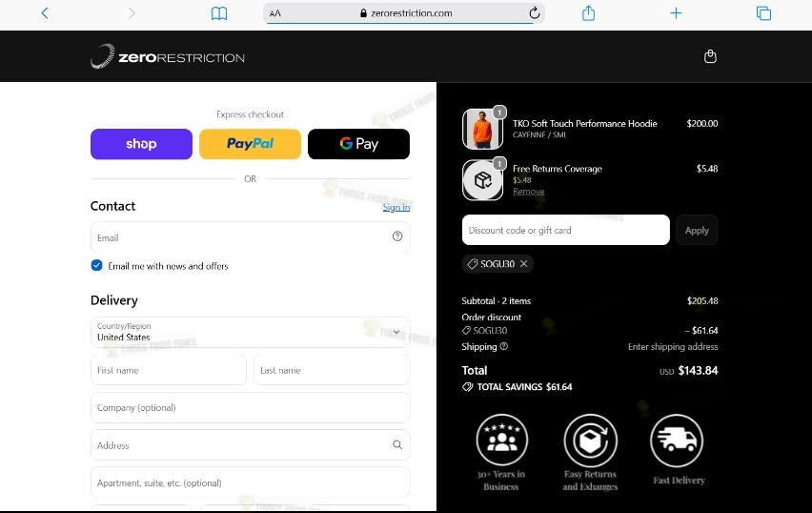The image size is (812, 513).
Task: Focus the Apartment, suite field
Action: 250,482
